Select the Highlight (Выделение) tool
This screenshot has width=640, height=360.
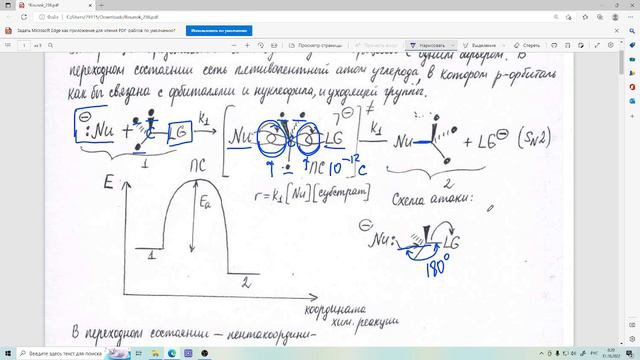(x=480, y=45)
